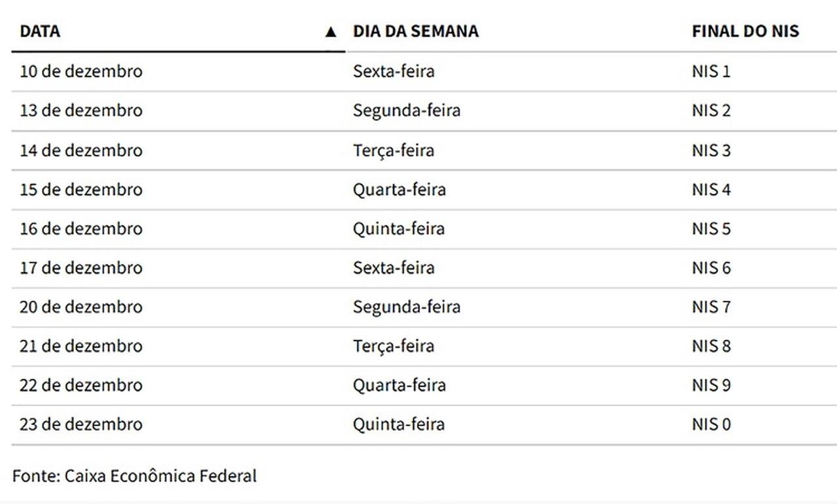The height and width of the screenshot is (504, 837).
Task: Click the NIS 5 cell
Action: click(711, 229)
